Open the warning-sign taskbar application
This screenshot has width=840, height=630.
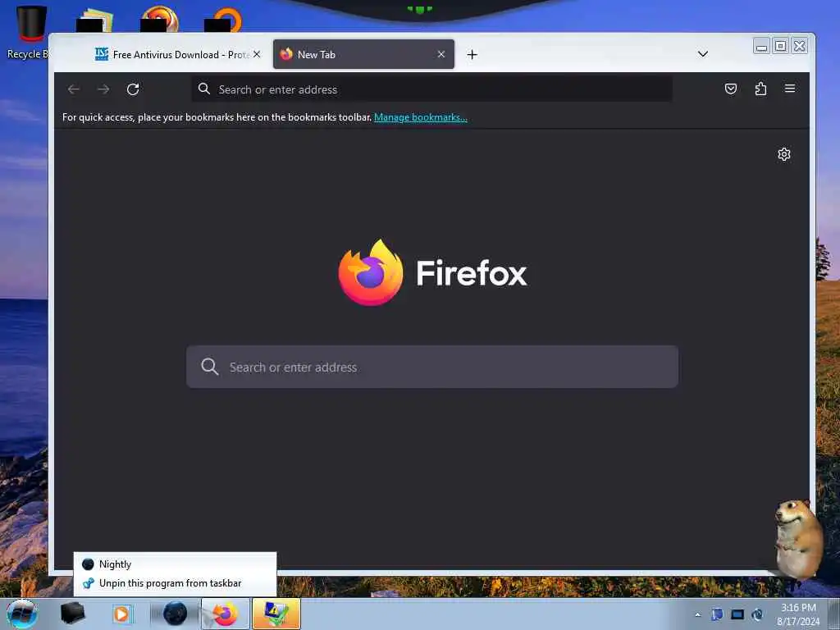point(276,614)
